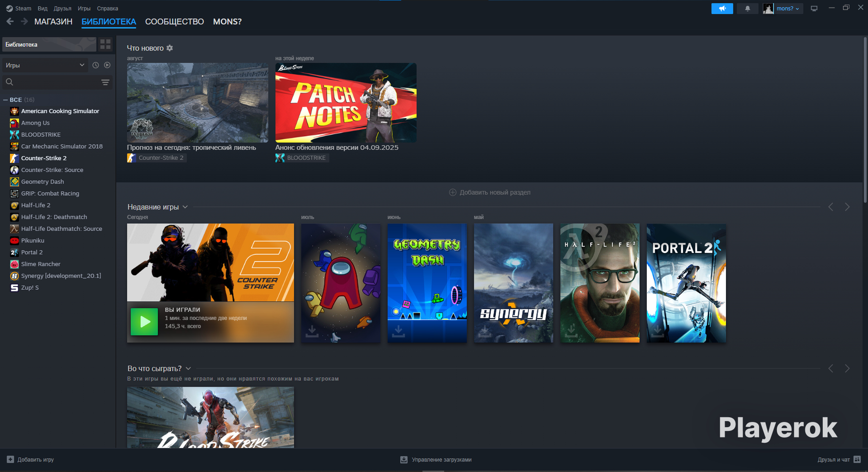Open the Игры menu in menu bar

pos(84,8)
